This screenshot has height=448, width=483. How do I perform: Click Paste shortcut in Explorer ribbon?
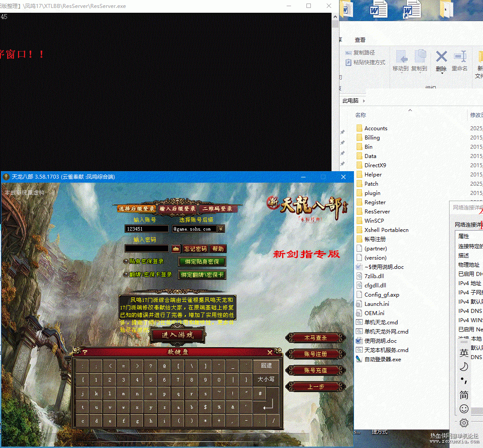(x=365, y=62)
